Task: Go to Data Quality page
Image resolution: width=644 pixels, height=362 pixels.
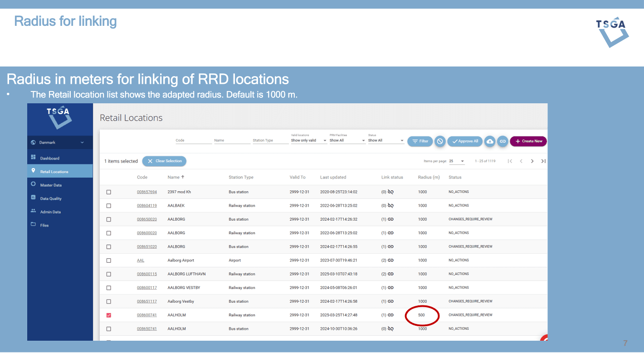Action: (60, 198)
